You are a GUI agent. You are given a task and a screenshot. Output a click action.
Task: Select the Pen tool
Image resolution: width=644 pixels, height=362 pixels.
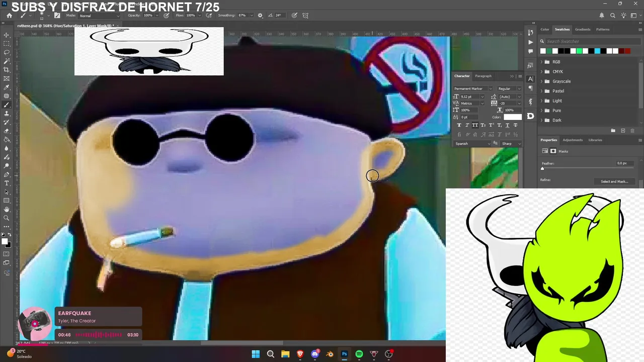coord(7,174)
